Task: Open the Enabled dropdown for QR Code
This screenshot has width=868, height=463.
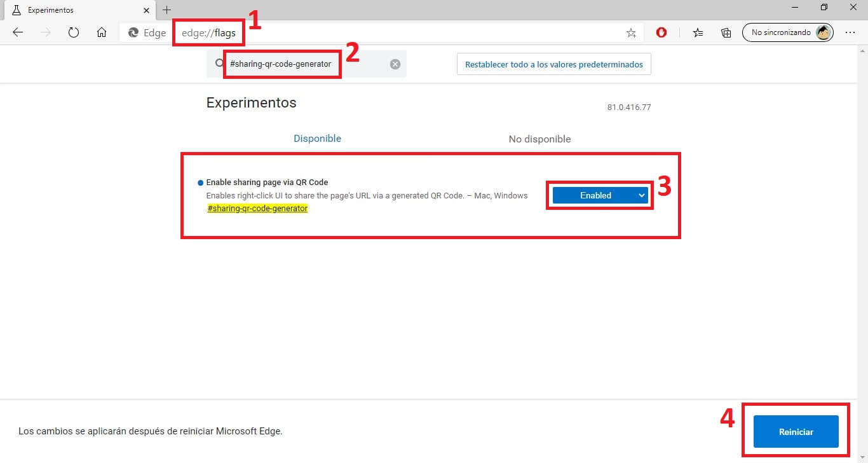Action: (x=600, y=195)
